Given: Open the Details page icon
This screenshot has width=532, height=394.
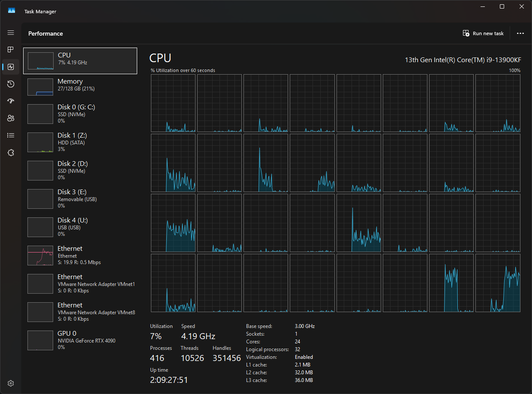Looking at the screenshot, I should [11, 135].
